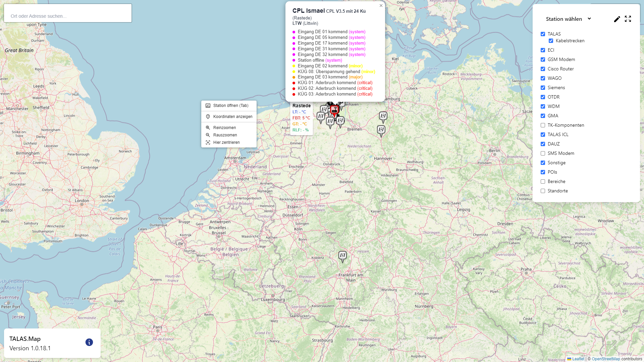Click the pencil edit icon
Viewport: 644px width, 362px height.
click(617, 19)
